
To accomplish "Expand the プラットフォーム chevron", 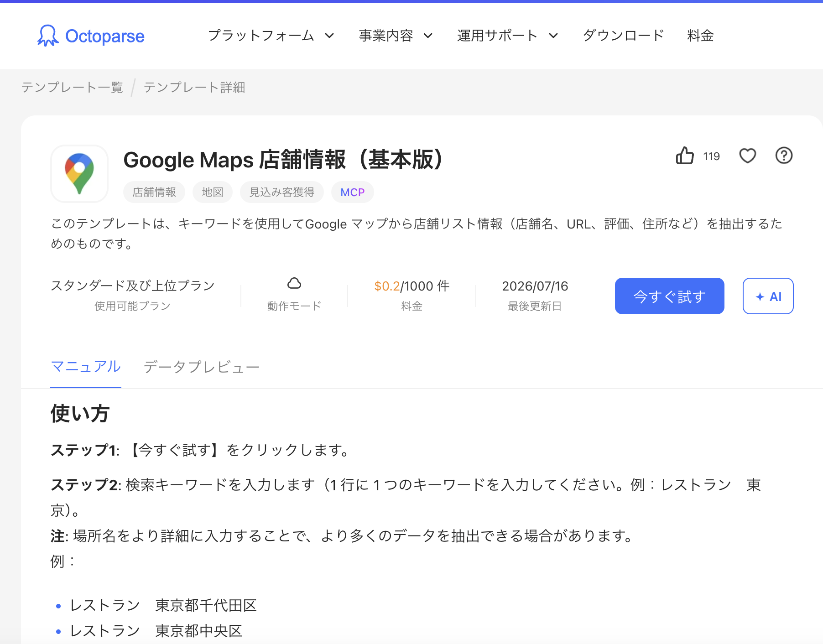I will 329,36.
